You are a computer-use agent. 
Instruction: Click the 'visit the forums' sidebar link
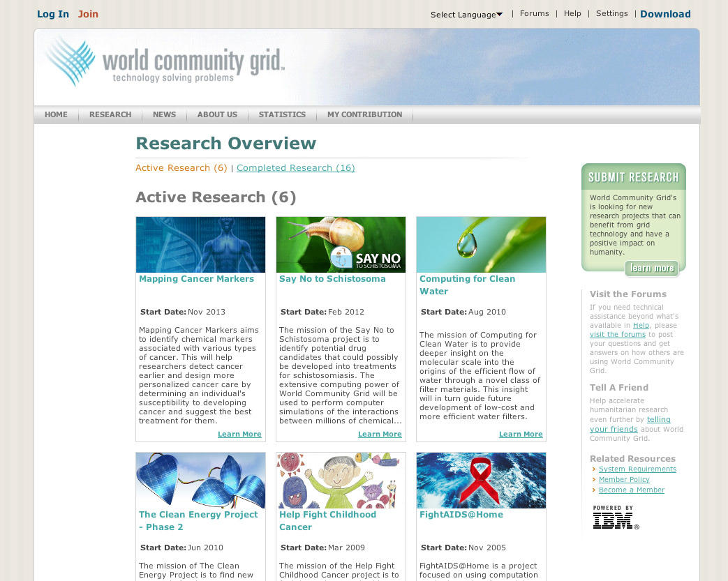[618, 335]
